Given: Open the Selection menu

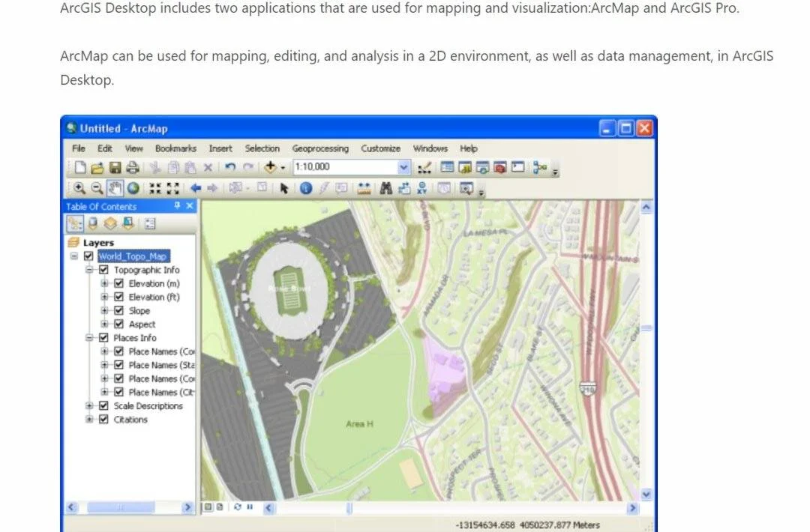Looking at the screenshot, I should point(262,148).
